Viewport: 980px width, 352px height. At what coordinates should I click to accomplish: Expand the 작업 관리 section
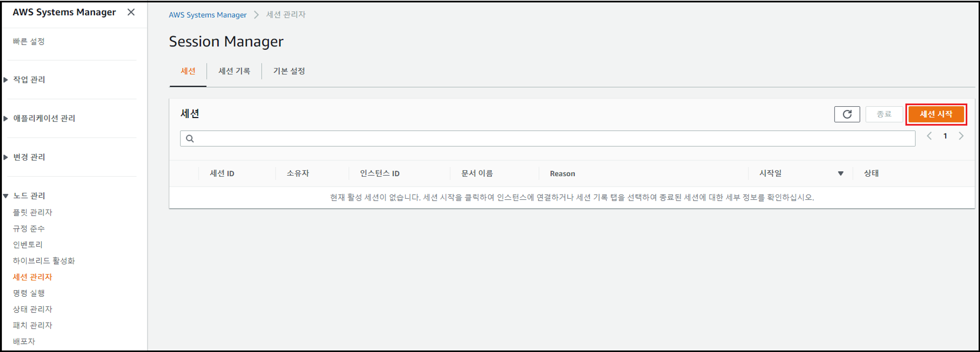pos(5,80)
